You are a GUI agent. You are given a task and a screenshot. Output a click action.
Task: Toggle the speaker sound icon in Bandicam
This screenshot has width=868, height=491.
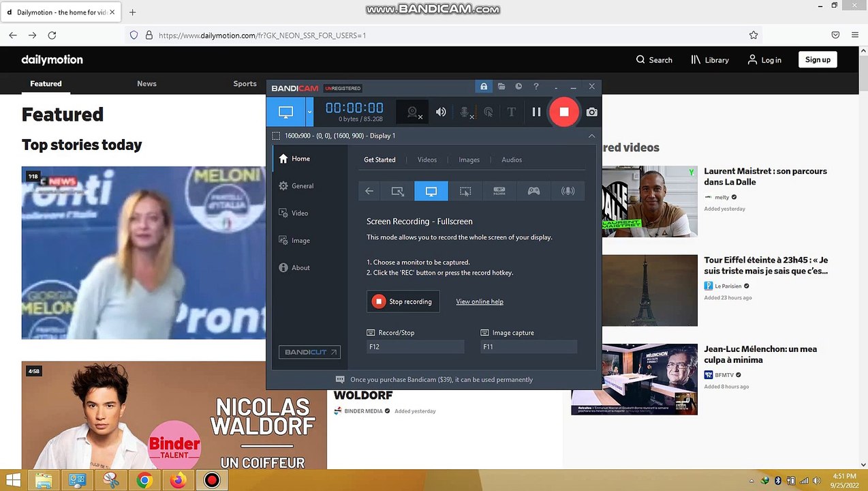(x=441, y=113)
